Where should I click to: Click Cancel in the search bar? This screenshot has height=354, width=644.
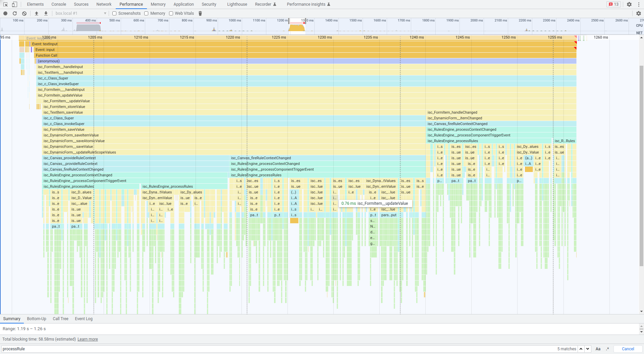pyautogui.click(x=628, y=349)
